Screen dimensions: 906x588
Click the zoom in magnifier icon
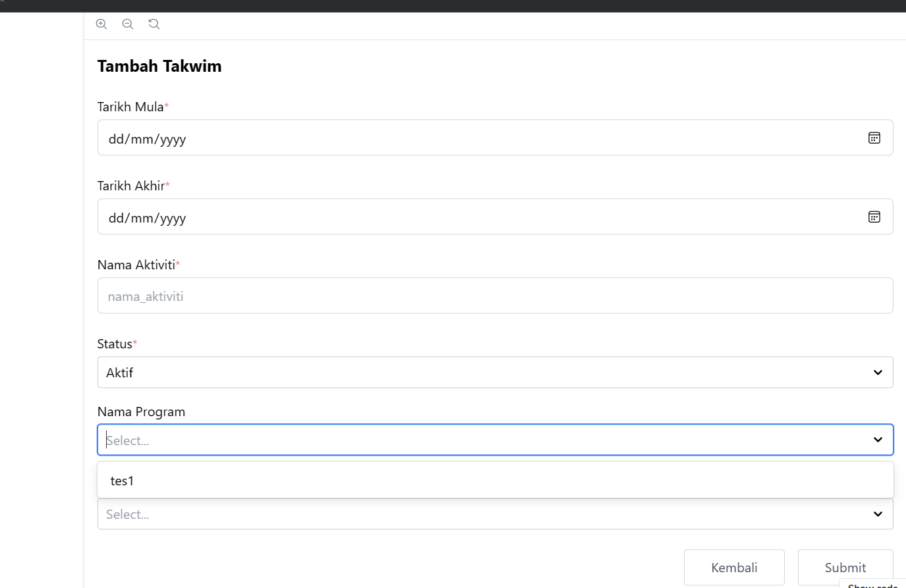coord(101,24)
